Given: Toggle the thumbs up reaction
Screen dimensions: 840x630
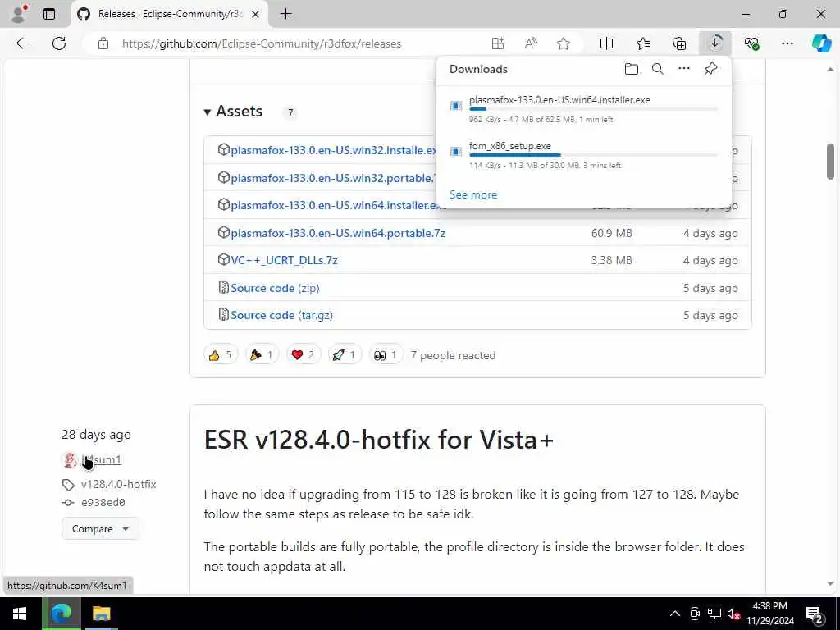Looking at the screenshot, I should pos(220,354).
